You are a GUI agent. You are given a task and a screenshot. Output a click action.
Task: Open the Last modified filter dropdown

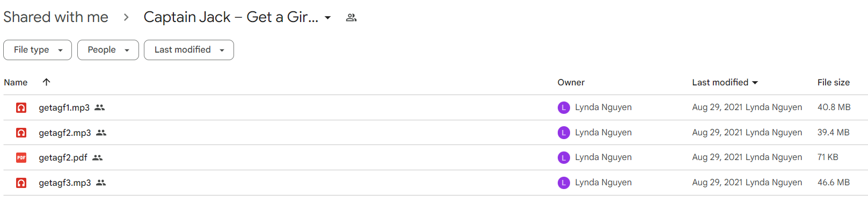[189, 50]
